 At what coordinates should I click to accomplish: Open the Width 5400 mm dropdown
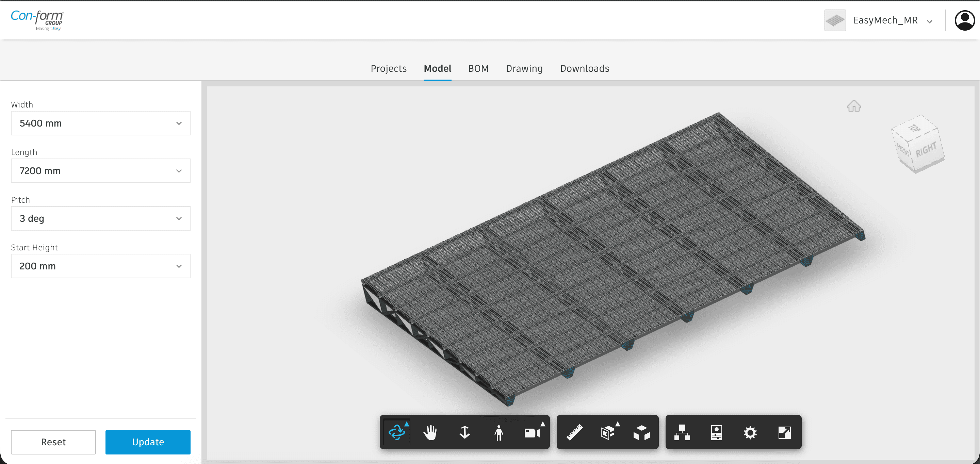[100, 123]
